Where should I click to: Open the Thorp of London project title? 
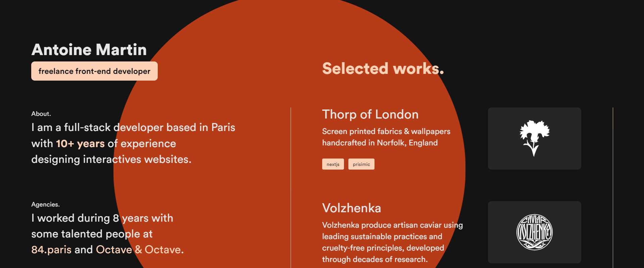[x=370, y=115]
